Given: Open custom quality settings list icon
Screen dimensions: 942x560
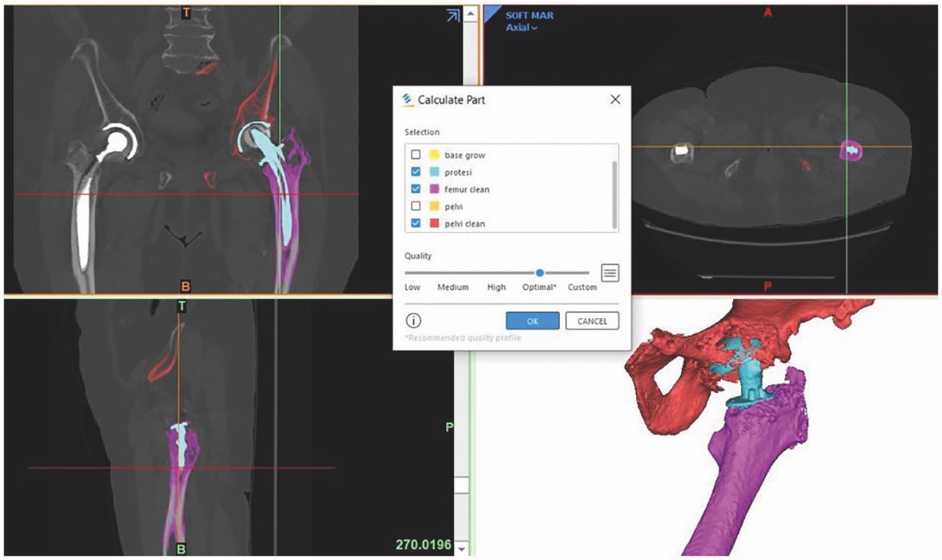Looking at the screenshot, I should point(610,273).
